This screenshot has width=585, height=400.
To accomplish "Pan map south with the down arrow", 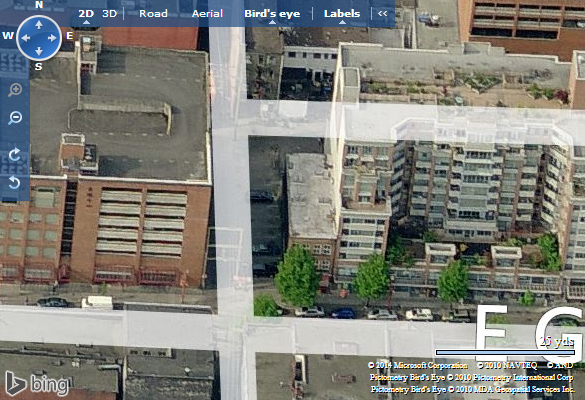I will (x=39, y=51).
